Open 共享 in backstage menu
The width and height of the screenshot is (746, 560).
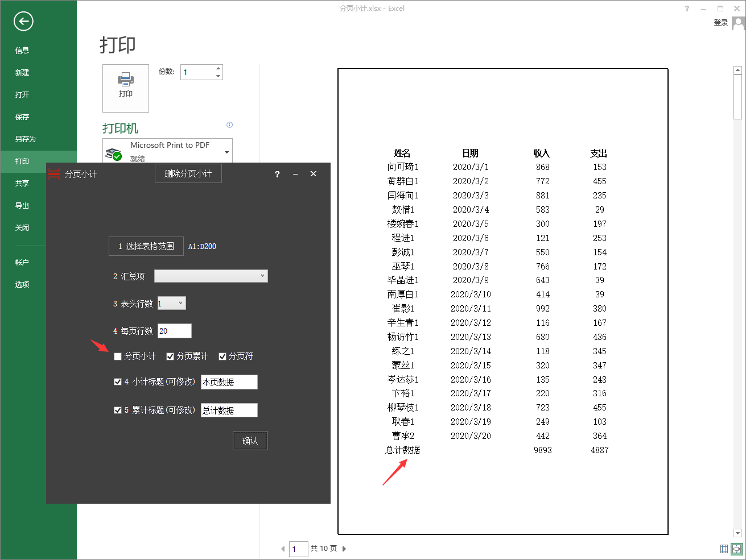click(x=22, y=184)
